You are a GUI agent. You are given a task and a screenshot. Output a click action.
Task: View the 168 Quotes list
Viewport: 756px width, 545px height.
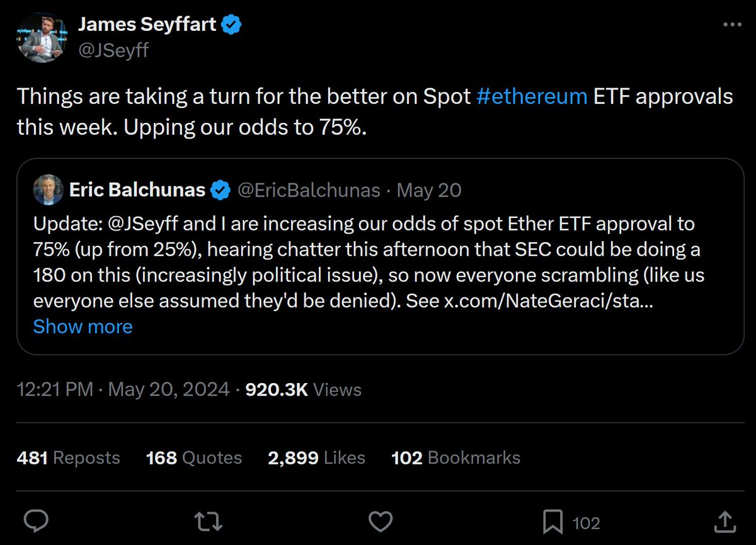(x=193, y=457)
